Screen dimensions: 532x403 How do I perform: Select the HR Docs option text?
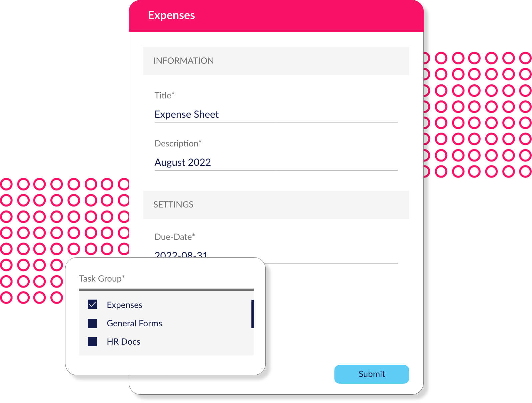coord(123,342)
